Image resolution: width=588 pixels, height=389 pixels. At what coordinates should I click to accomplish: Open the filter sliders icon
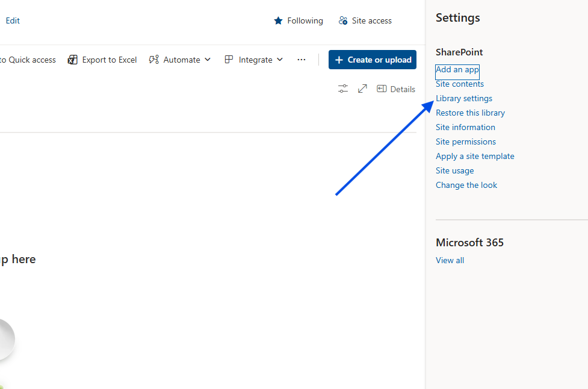coord(343,89)
